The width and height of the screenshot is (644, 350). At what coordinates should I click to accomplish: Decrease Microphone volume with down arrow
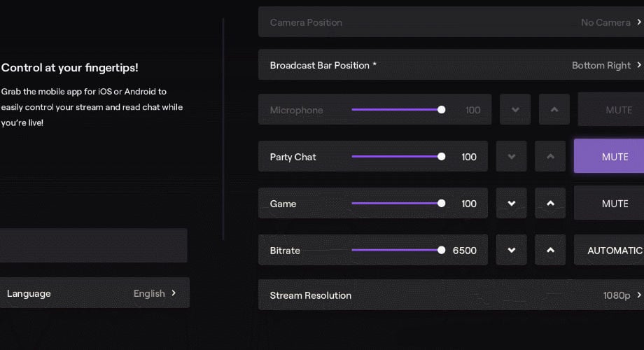[515, 110]
